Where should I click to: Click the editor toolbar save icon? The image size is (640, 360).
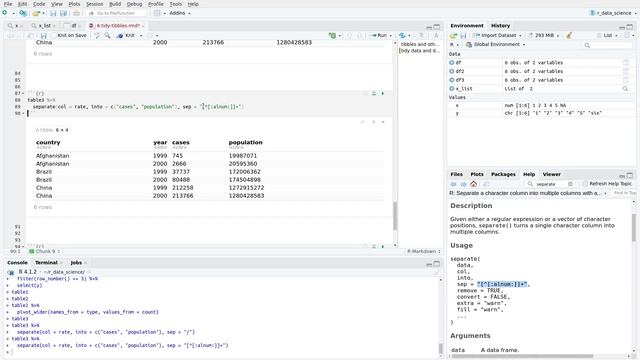[44, 36]
